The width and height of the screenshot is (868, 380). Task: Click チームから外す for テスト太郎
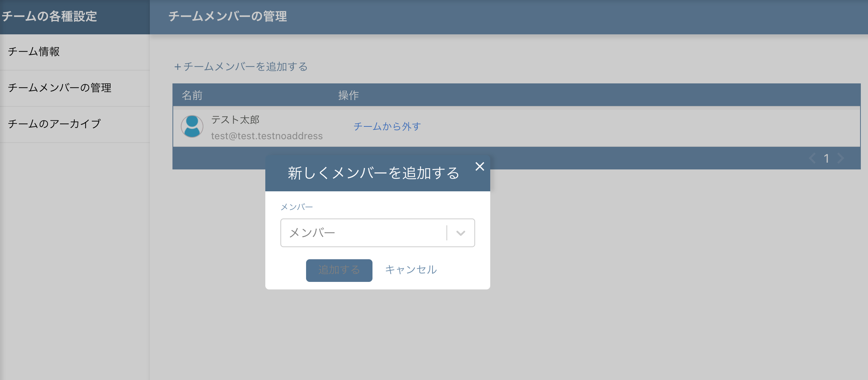coord(387,126)
